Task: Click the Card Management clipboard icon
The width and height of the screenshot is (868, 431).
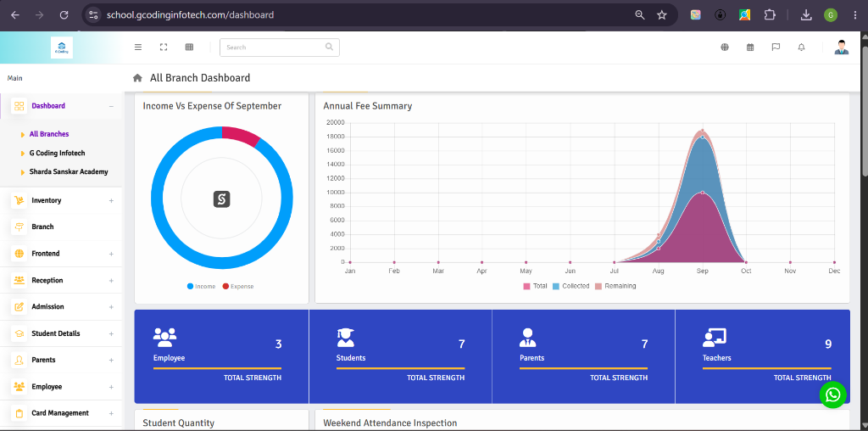Action: point(19,413)
